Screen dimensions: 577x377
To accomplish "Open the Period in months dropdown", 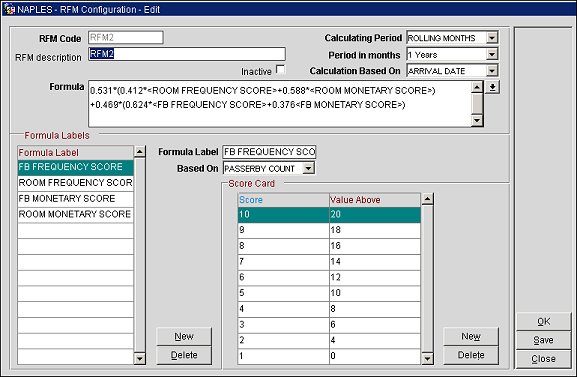I will point(492,54).
